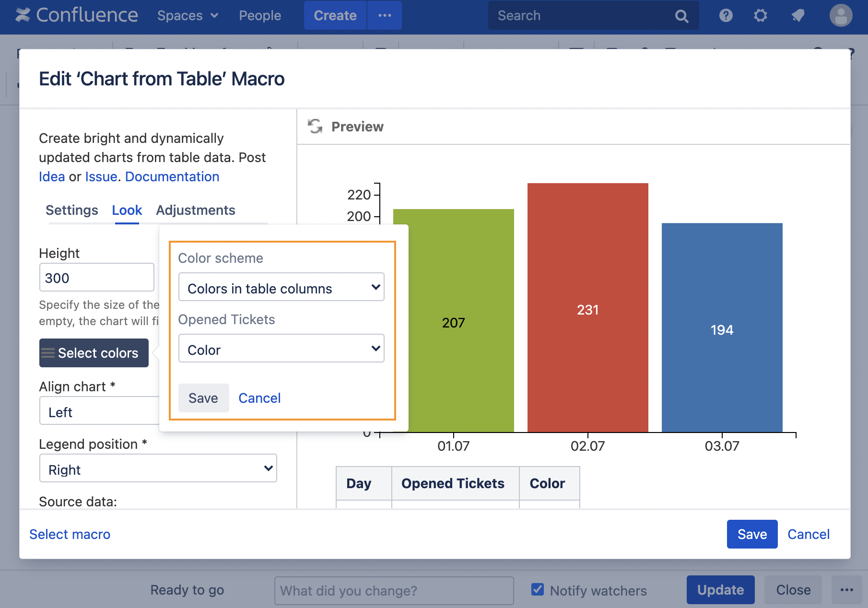Open the settings gear icon
Image resolution: width=868 pixels, height=608 pixels.
click(x=760, y=16)
